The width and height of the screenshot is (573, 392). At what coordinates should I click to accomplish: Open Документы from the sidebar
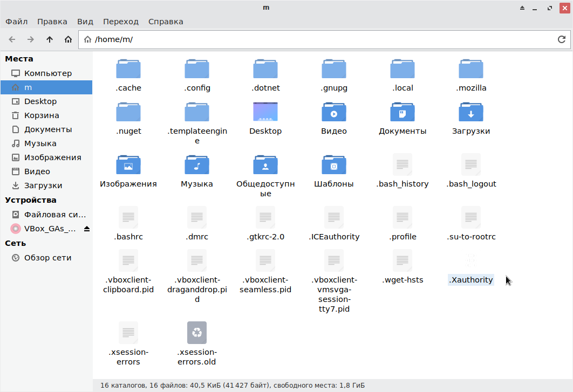pos(47,129)
